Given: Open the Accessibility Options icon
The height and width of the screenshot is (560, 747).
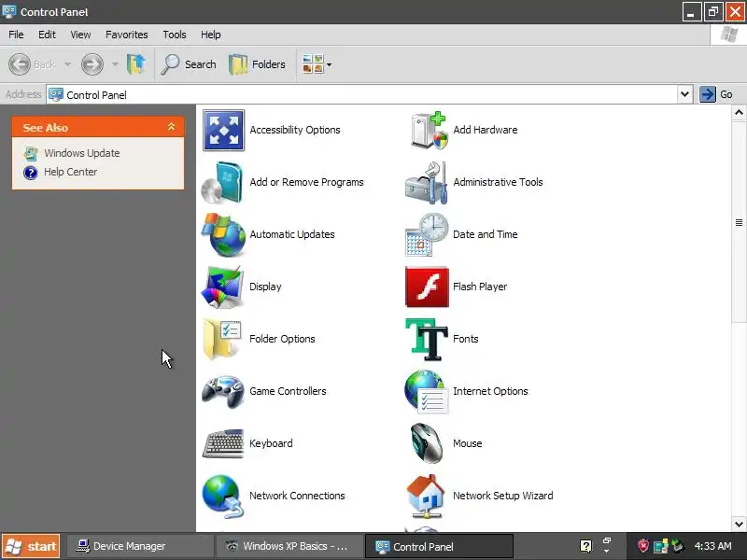Looking at the screenshot, I should pyautogui.click(x=223, y=130).
